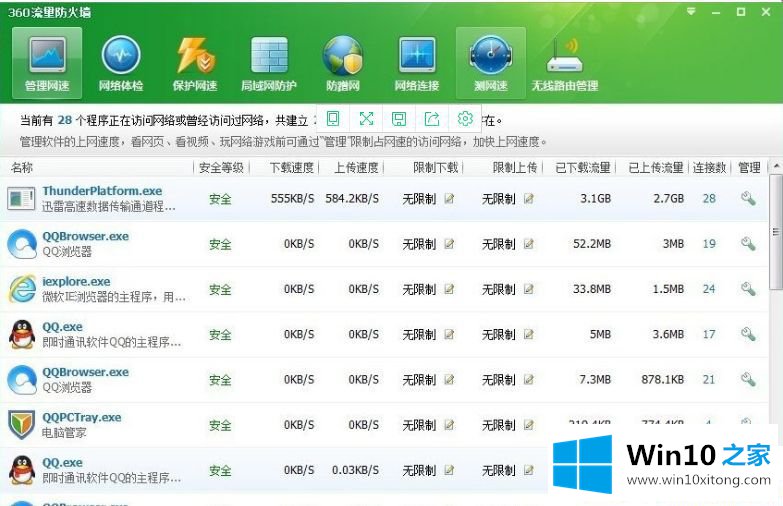The width and height of the screenshot is (783, 506).
Task: Click the 33.8MB downloaded traffic value
Action: [592, 289]
